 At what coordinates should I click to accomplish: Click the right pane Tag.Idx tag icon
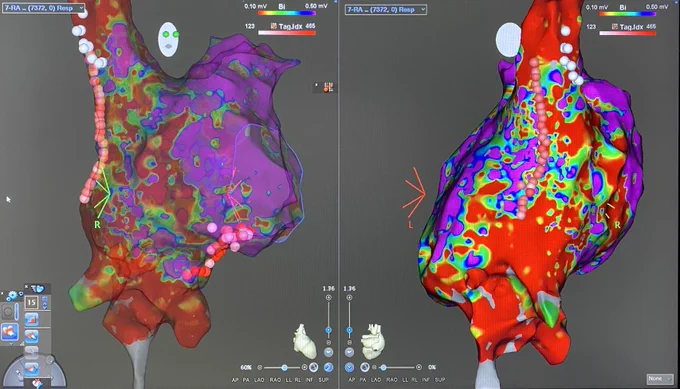pyautogui.click(x=615, y=26)
